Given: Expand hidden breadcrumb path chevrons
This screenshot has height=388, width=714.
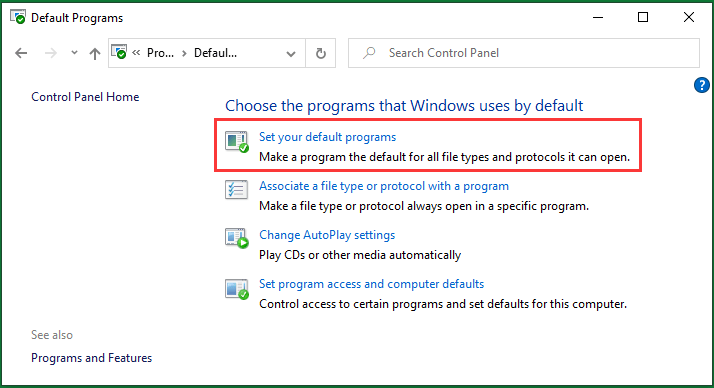Looking at the screenshot, I should point(136,53).
